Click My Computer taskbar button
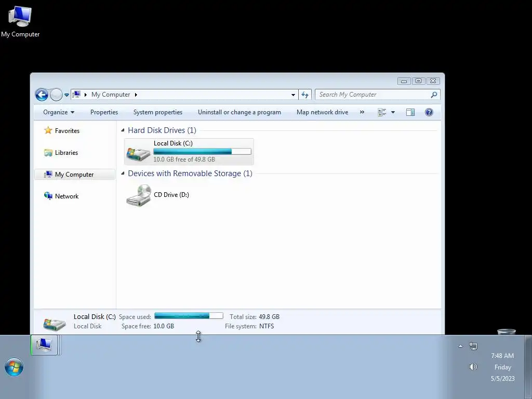The height and width of the screenshot is (399, 532). coord(44,345)
